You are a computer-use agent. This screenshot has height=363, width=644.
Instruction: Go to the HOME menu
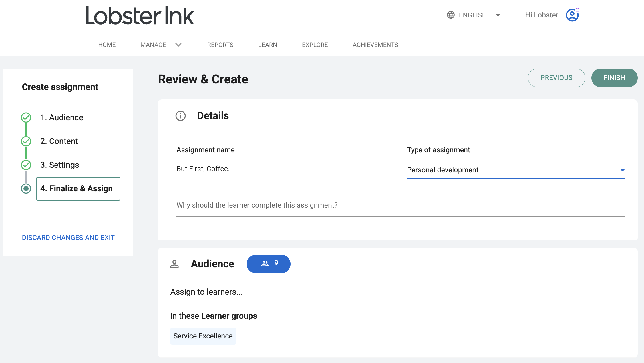[x=107, y=45]
